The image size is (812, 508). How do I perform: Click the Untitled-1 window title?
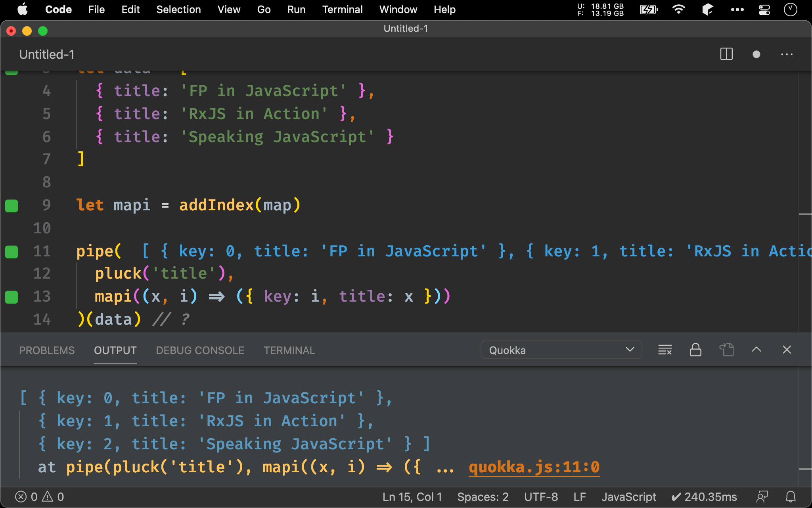tap(406, 29)
